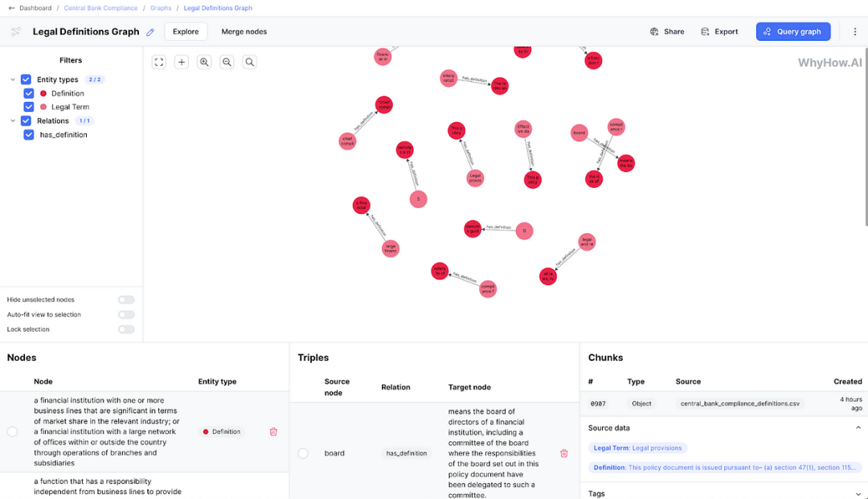Screen dimensions: 868x499
Task: Turn on Lock selection switch
Action: point(126,329)
